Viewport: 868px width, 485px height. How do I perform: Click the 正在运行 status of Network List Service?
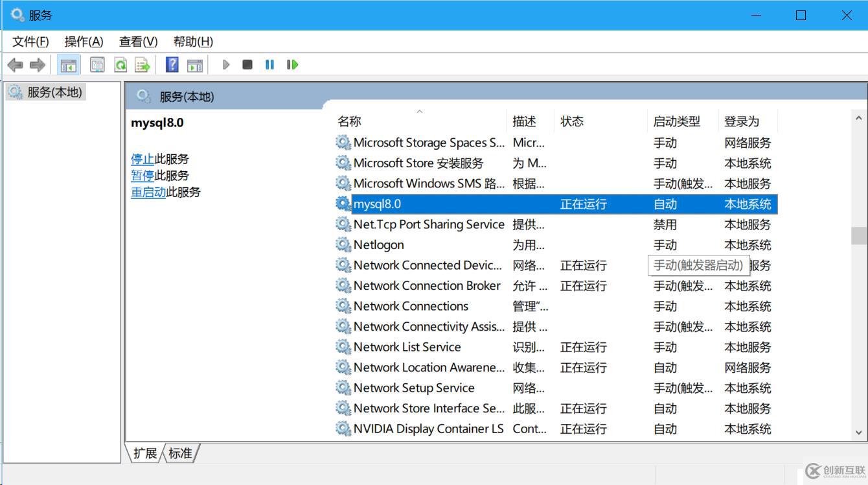584,348
